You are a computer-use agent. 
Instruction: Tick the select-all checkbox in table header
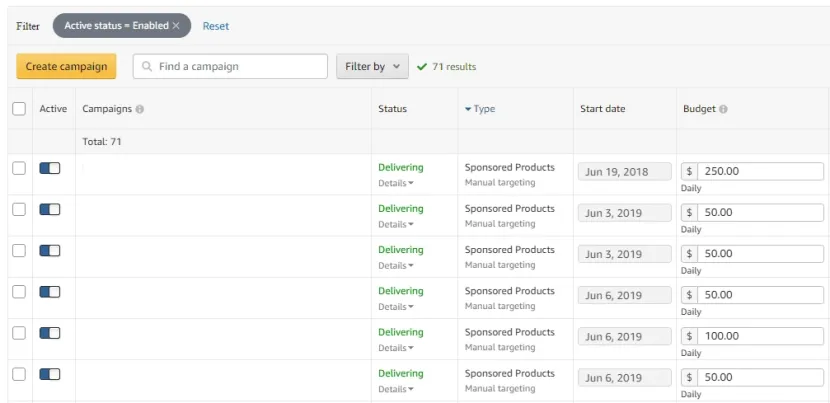click(x=19, y=109)
